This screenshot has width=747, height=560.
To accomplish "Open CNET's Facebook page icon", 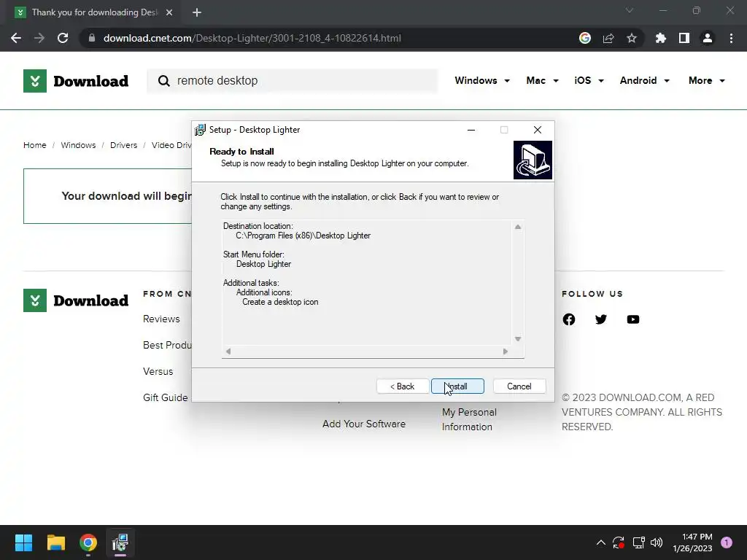I will coord(569,319).
